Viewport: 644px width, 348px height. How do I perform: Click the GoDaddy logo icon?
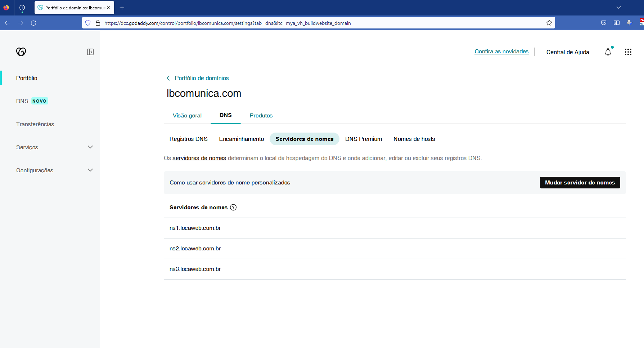pos(21,52)
